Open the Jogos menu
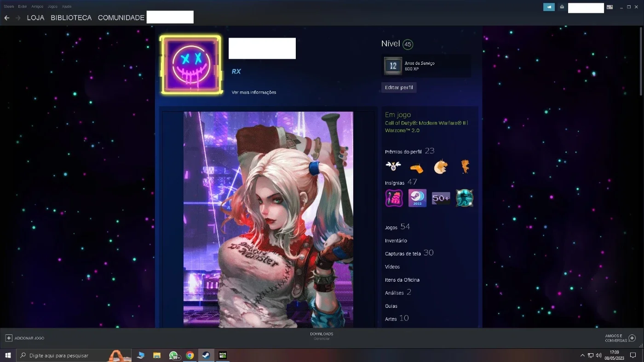 coord(52,6)
